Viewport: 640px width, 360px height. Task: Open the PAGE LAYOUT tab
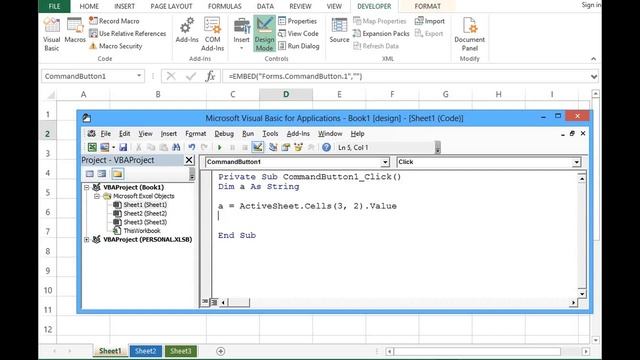click(x=171, y=6)
